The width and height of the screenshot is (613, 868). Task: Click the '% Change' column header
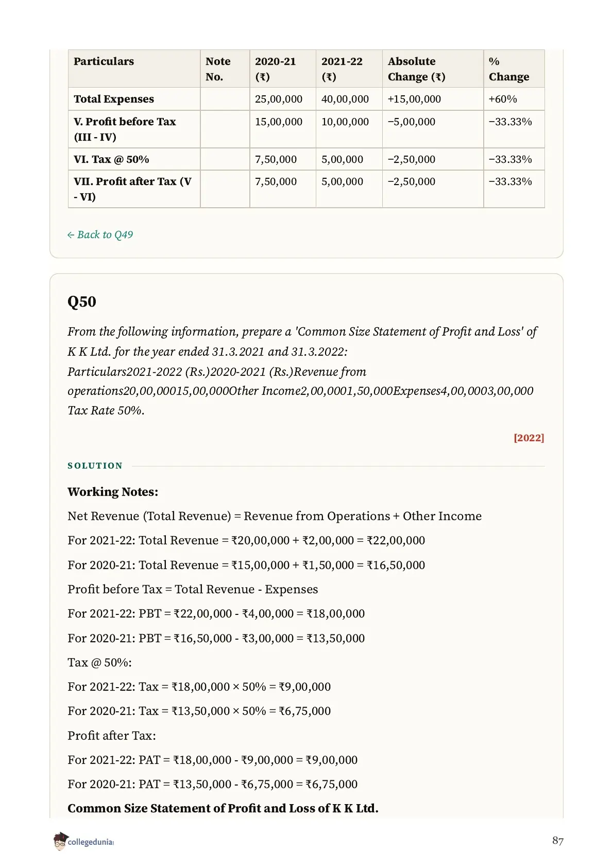(509, 69)
